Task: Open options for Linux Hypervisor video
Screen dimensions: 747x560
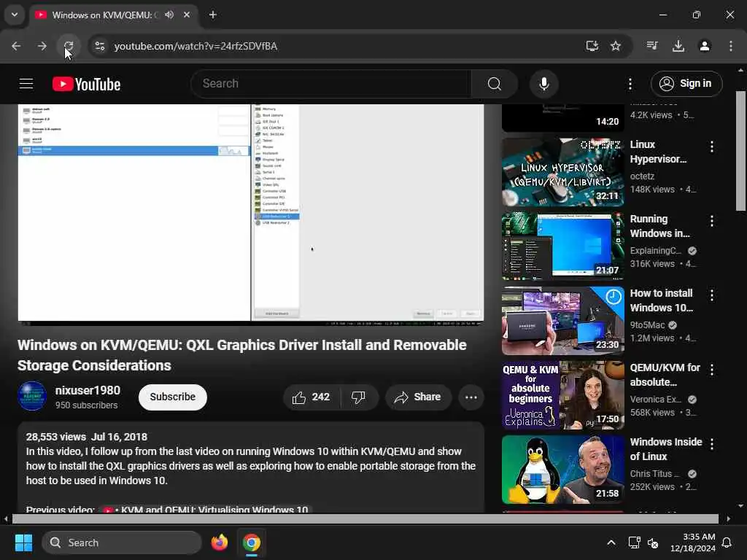Action: [712, 147]
